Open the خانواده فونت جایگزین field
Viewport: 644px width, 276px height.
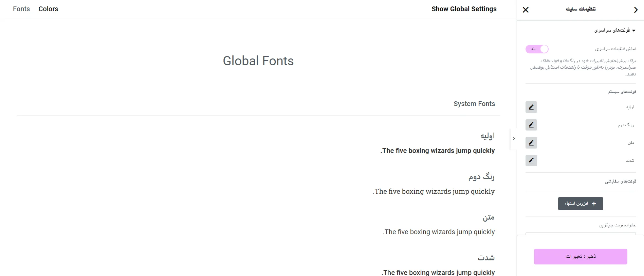[581, 234]
